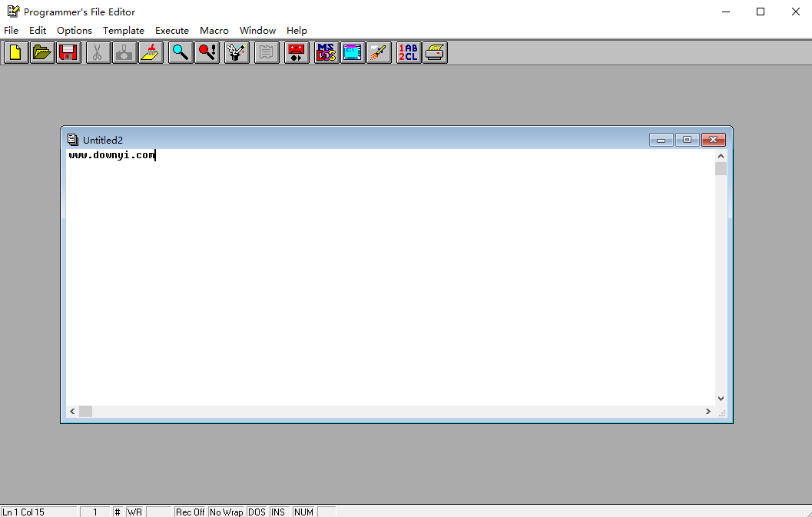The image size is (812, 517).
Task: Save the file using the floppy disk icon
Action: [x=68, y=52]
